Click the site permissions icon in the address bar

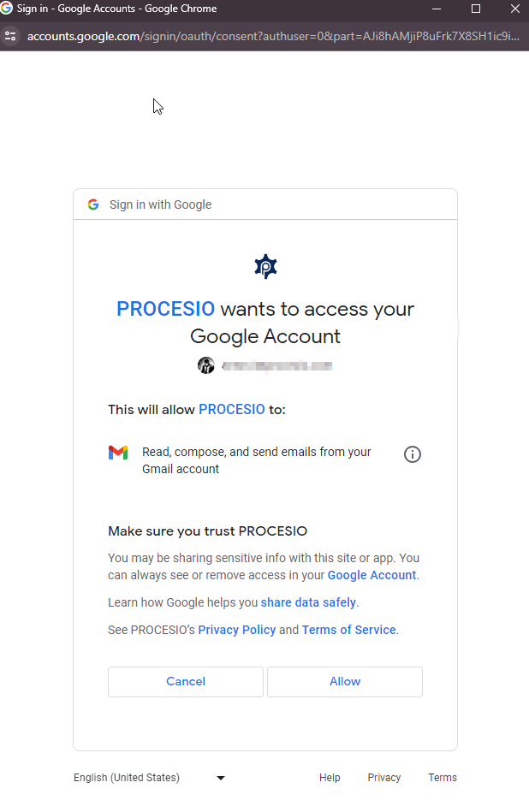click(x=11, y=37)
